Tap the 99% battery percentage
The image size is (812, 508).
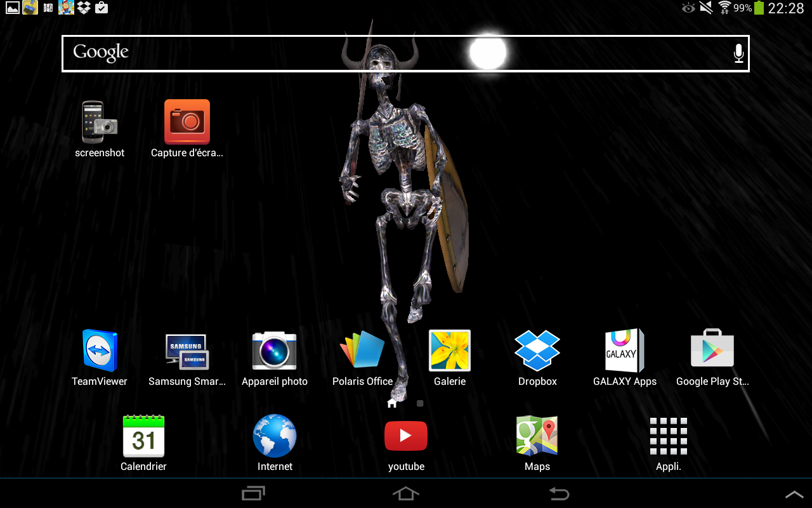pos(743,8)
